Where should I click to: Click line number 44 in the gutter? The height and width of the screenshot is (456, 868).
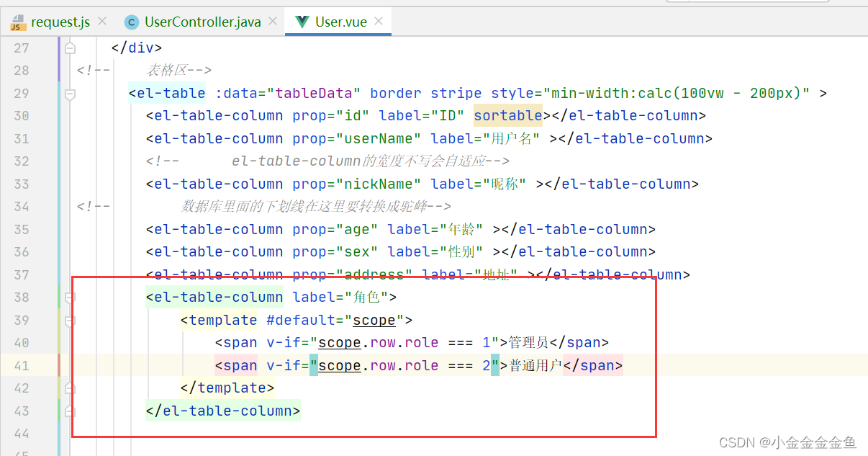point(22,434)
